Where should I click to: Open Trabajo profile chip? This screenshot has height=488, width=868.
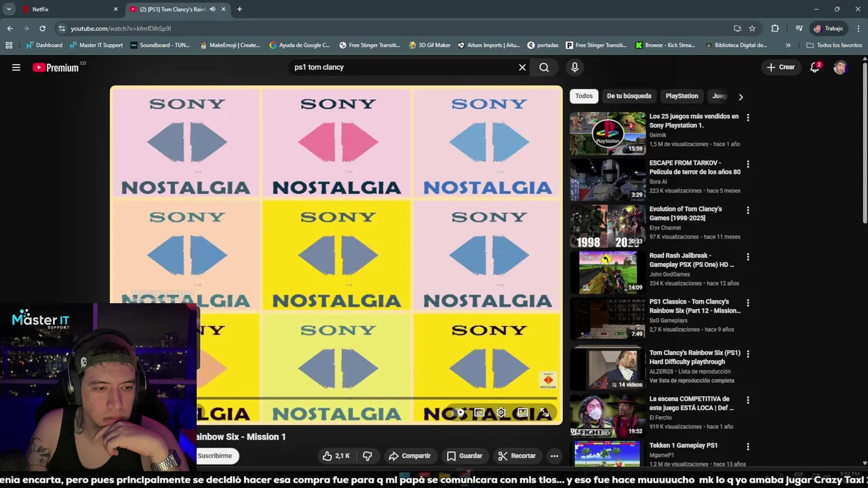[x=829, y=28]
